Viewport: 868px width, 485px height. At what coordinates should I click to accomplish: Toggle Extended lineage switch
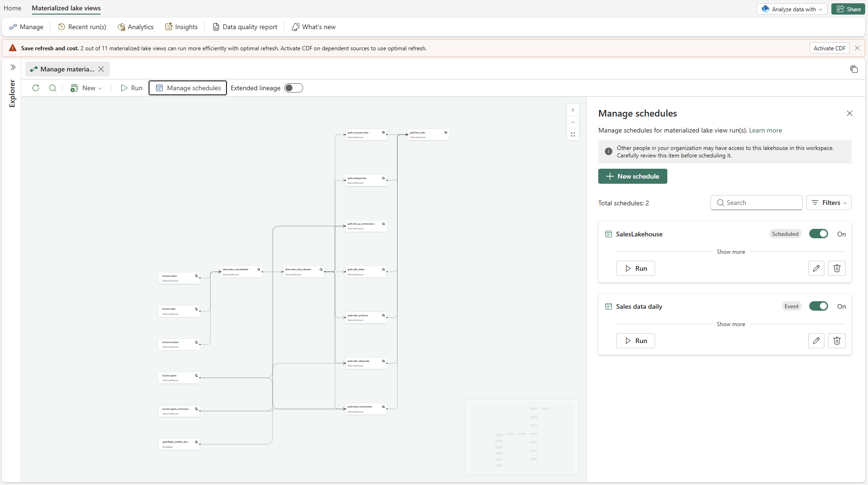pyautogui.click(x=294, y=88)
